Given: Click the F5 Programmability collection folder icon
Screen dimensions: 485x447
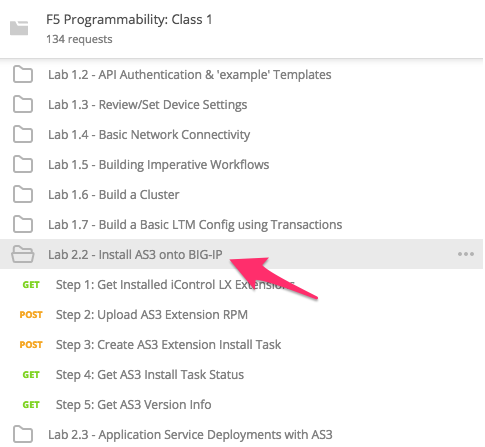Looking at the screenshot, I should click(19, 28).
